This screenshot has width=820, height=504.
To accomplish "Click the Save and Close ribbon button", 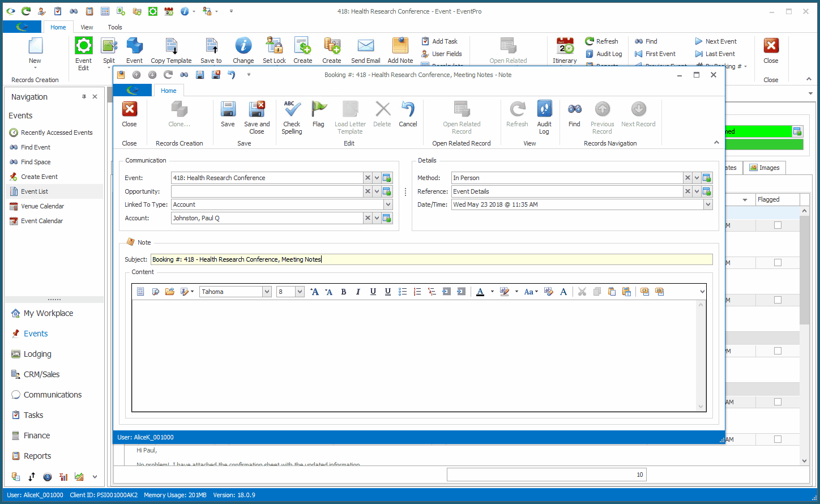I will click(257, 118).
